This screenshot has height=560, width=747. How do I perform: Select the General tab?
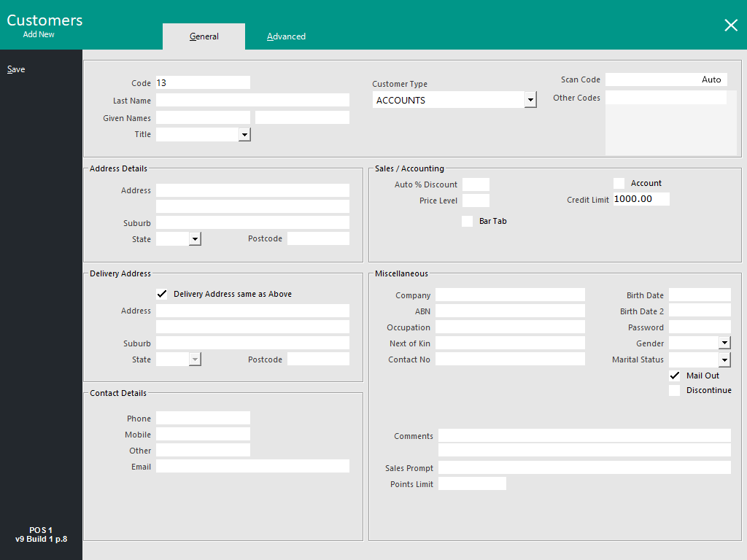tap(204, 36)
